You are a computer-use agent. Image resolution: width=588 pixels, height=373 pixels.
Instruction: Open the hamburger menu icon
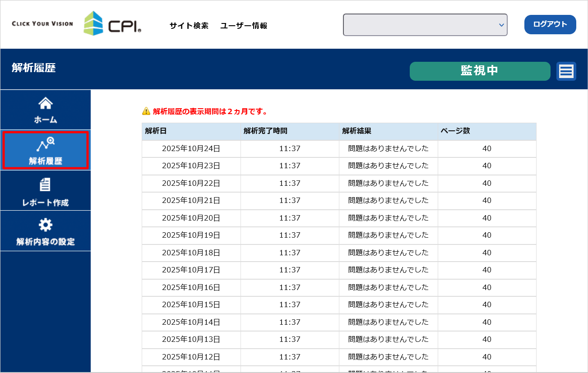pyautogui.click(x=566, y=71)
